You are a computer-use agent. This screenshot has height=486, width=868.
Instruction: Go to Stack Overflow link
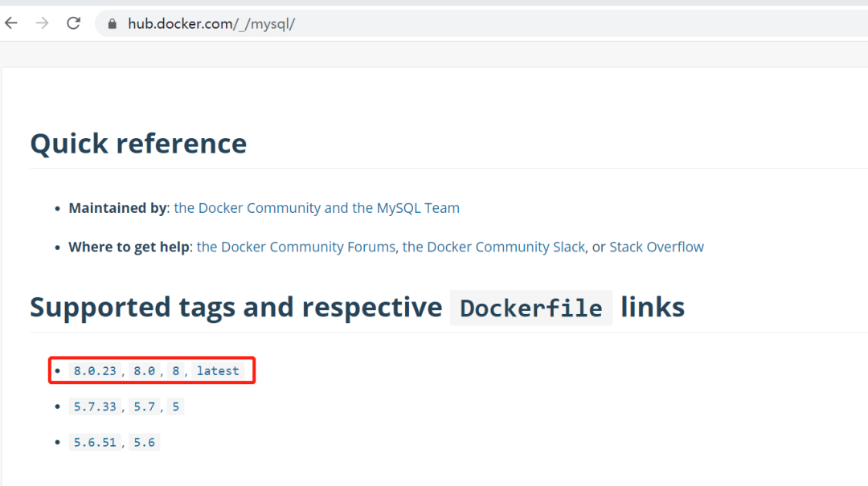[x=656, y=247]
